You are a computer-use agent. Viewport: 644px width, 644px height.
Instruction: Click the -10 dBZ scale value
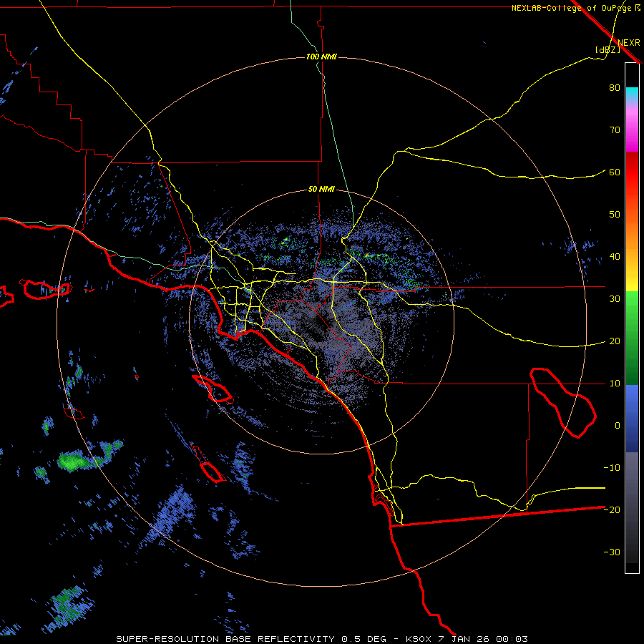click(612, 468)
